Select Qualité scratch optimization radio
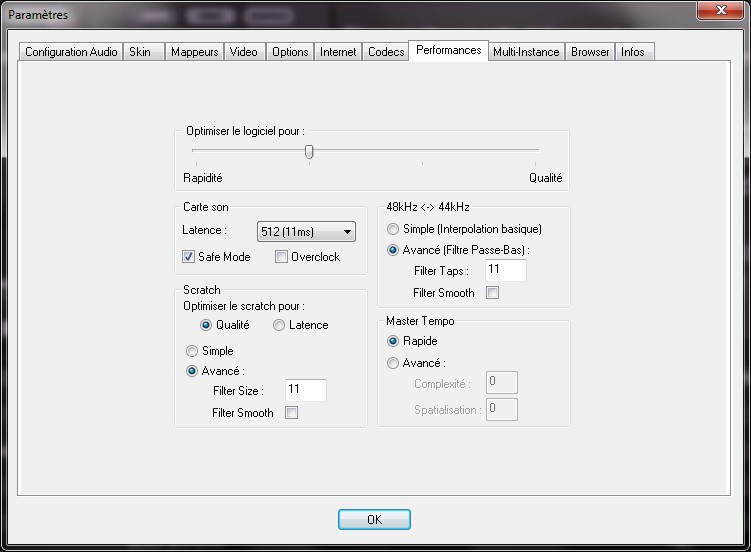The height and width of the screenshot is (552, 751). (206, 325)
